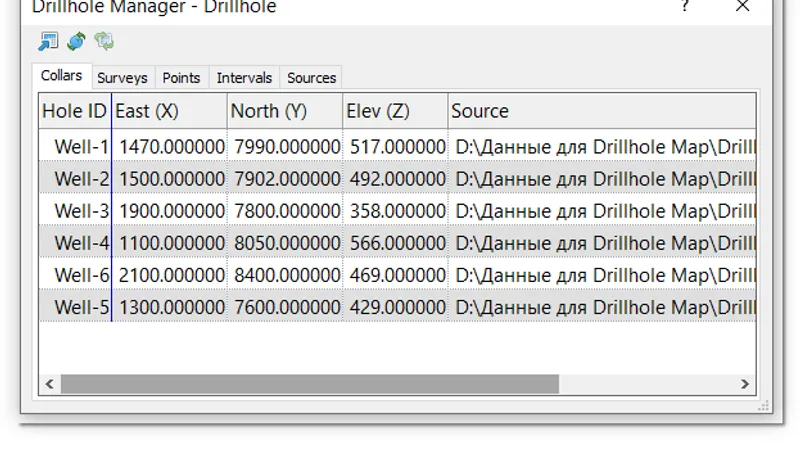
Task: Click Well-6 elevation cell 469.000000
Action: 395,275
